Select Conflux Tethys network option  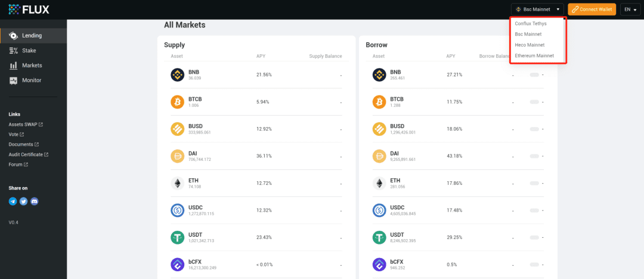coord(531,23)
